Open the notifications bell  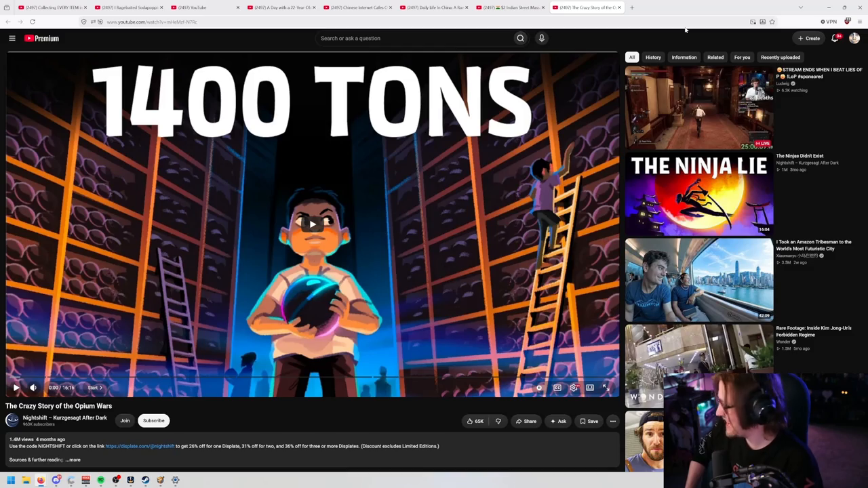coord(835,38)
